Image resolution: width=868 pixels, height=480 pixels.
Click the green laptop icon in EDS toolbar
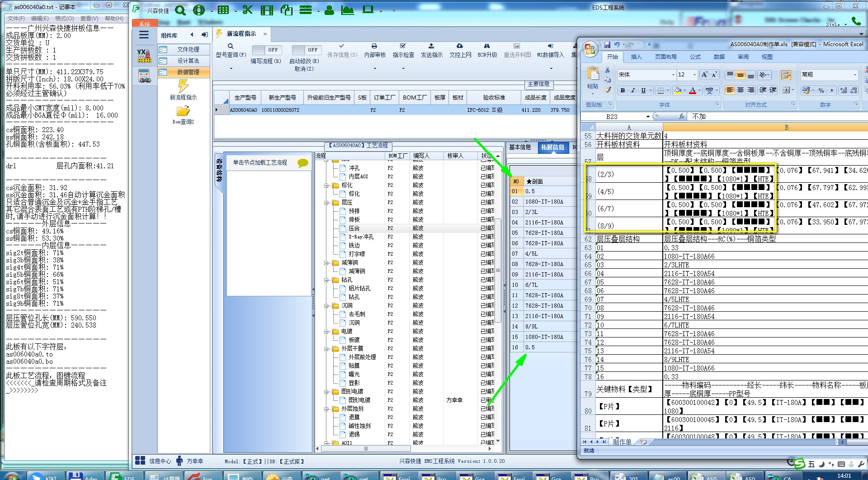(368, 10)
